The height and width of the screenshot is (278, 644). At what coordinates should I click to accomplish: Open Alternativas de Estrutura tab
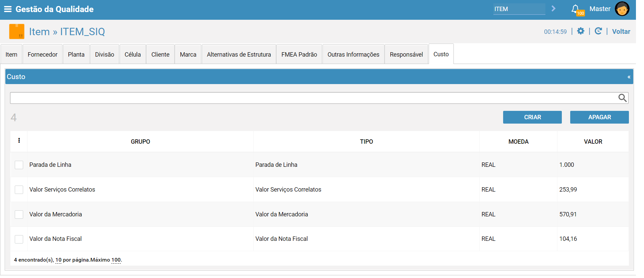click(239, 54)
